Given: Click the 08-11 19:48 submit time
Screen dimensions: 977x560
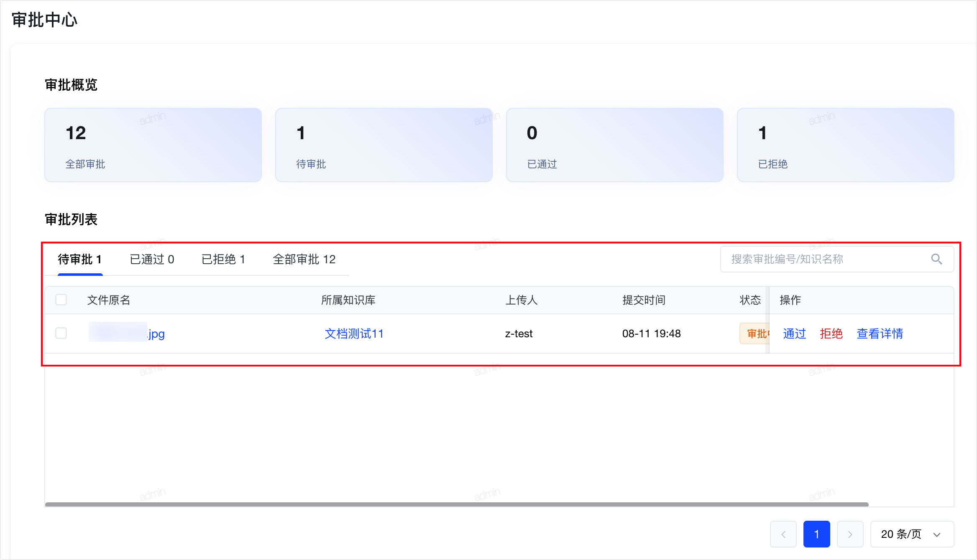Looking at the screenshot, I should [651, 333].
